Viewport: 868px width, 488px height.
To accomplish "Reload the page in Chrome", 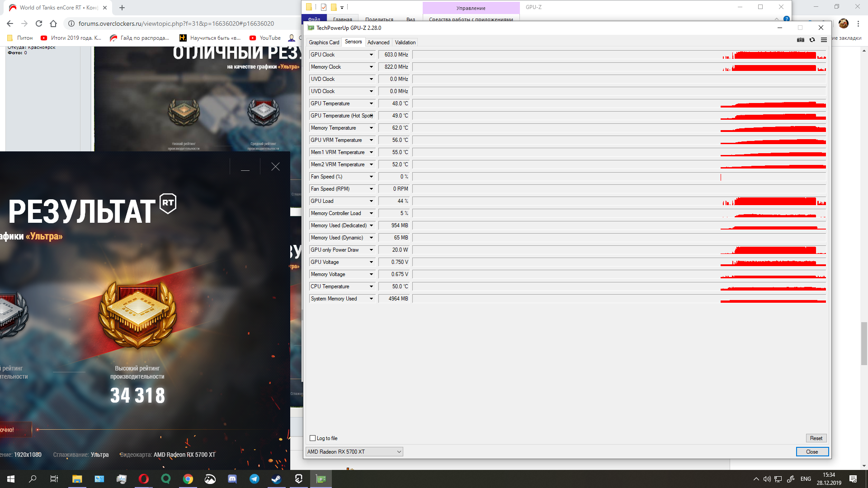I will [x=39, y=23].
